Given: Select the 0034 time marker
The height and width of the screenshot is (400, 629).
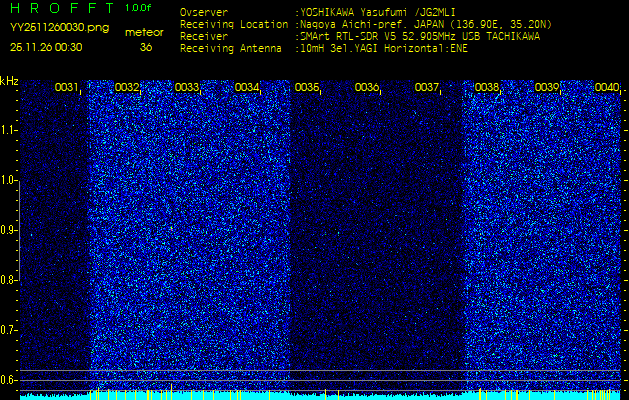Looking at the screenshot, I should [247, 87].
